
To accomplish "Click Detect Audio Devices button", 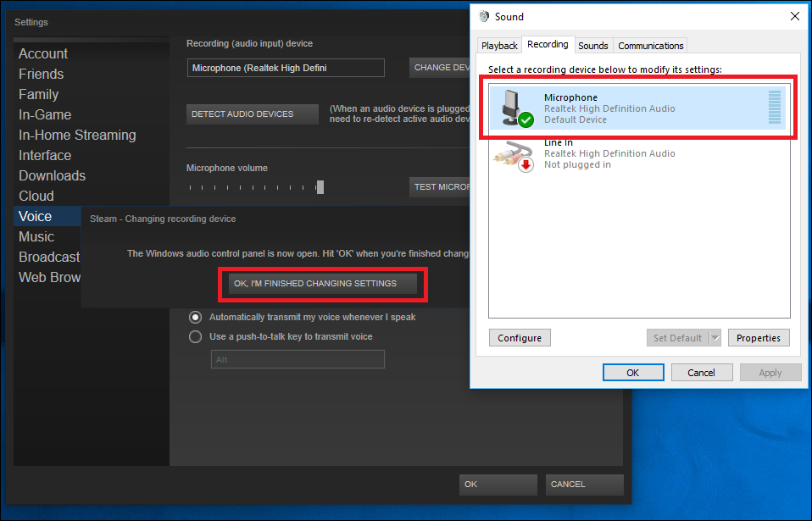I will 253,114.
